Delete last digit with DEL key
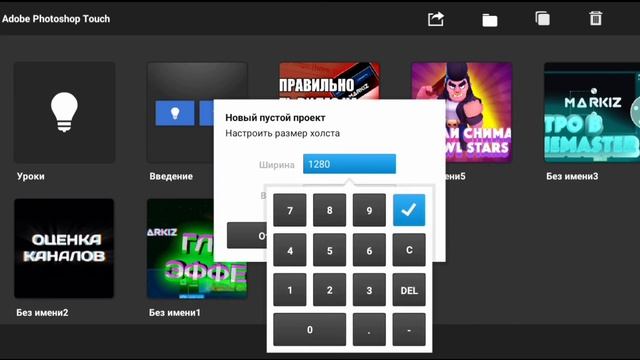The height and width of the screenshot is (360, 640). click(x=409, y=290)
